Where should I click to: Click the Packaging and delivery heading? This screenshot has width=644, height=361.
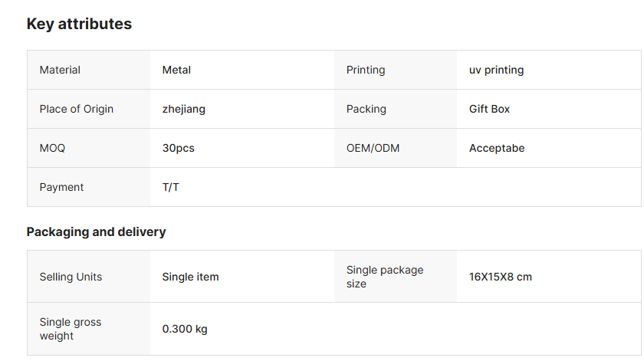pyautogui.click(x=96, y=232)
